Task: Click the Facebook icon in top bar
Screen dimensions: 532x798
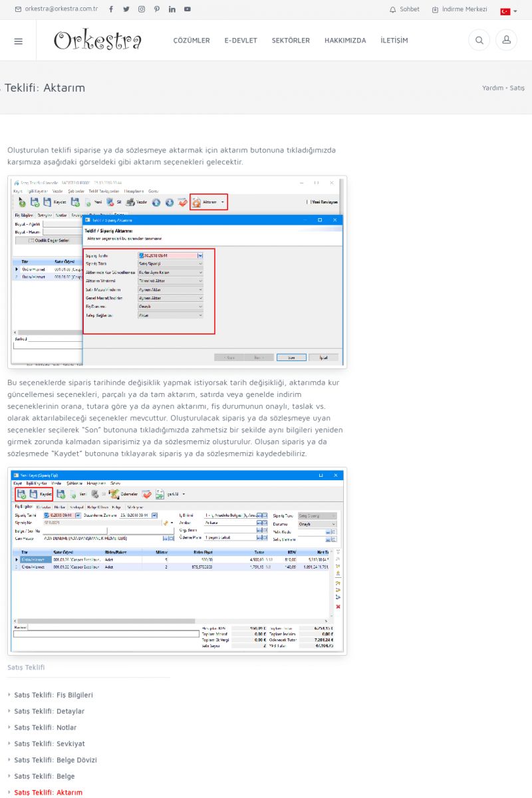Action: pos(110,9)
